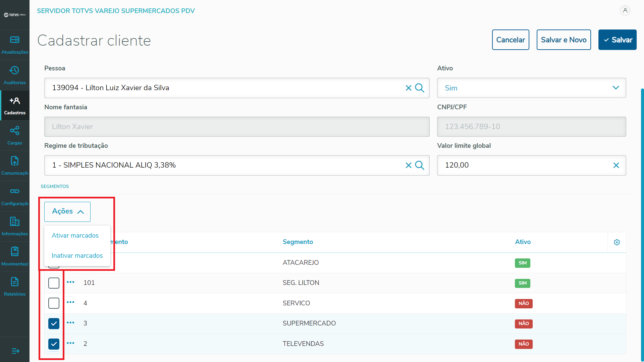
Task: Click the Salvar button
Action: tap(617, 40)
